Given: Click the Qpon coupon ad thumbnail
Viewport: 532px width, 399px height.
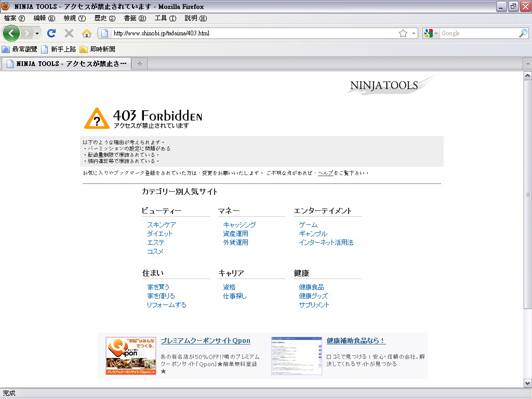Looking at the screenshot, I should (x=131, y=355).
